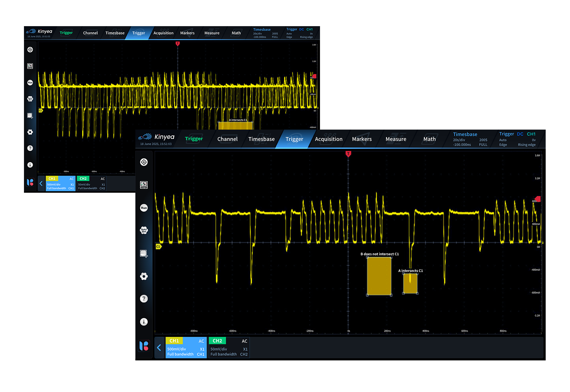
Task: Open the Measure tab in the large window
Action: (x=395, y=139)
